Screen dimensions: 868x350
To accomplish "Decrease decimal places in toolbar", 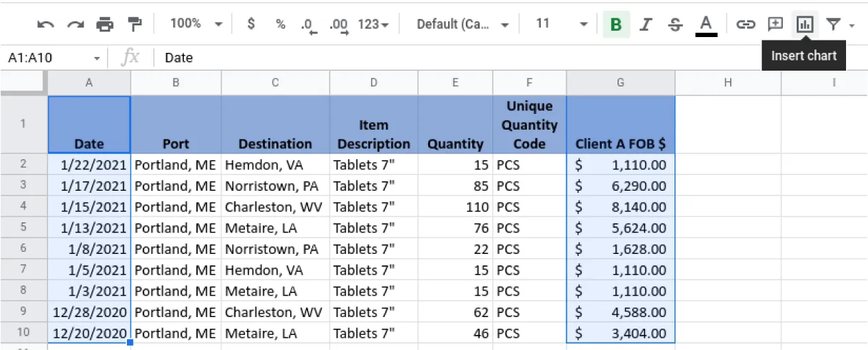I will 309,25.
